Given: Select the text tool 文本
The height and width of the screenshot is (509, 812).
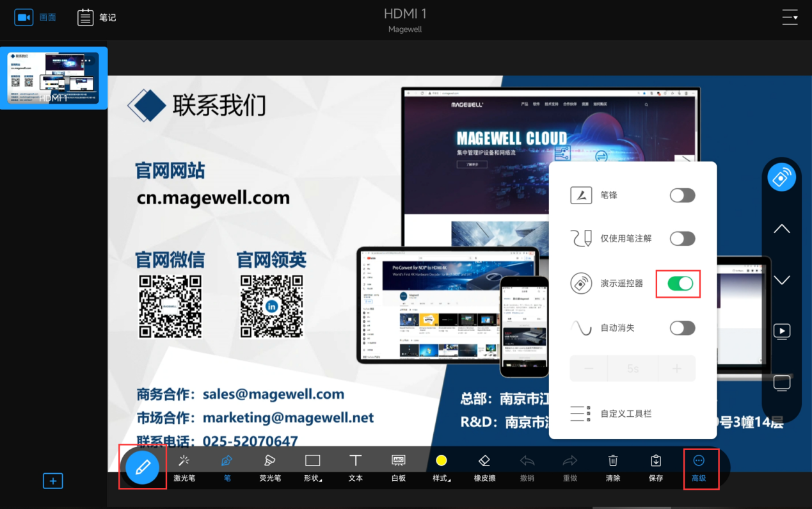Looking at the screenshot, I should pyautogui.click(x=355, y=468).
